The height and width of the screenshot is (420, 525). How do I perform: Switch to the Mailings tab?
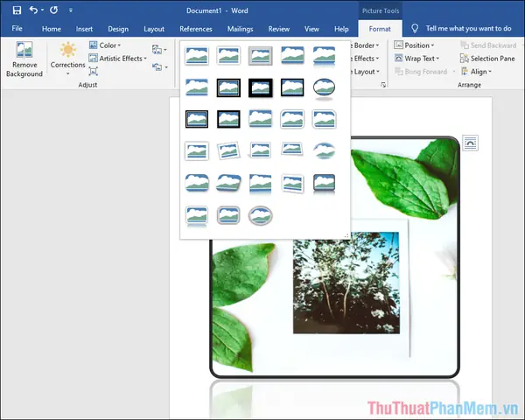(x=240, y=29)
